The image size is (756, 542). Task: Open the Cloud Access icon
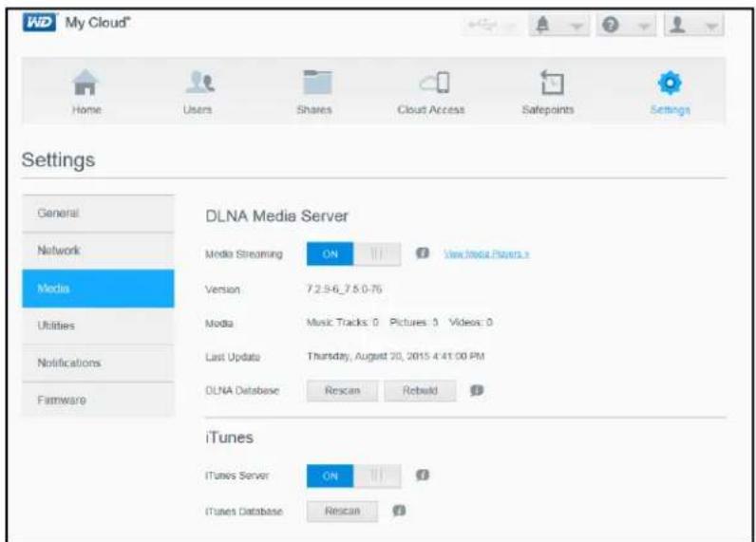(x=434, y=83)
